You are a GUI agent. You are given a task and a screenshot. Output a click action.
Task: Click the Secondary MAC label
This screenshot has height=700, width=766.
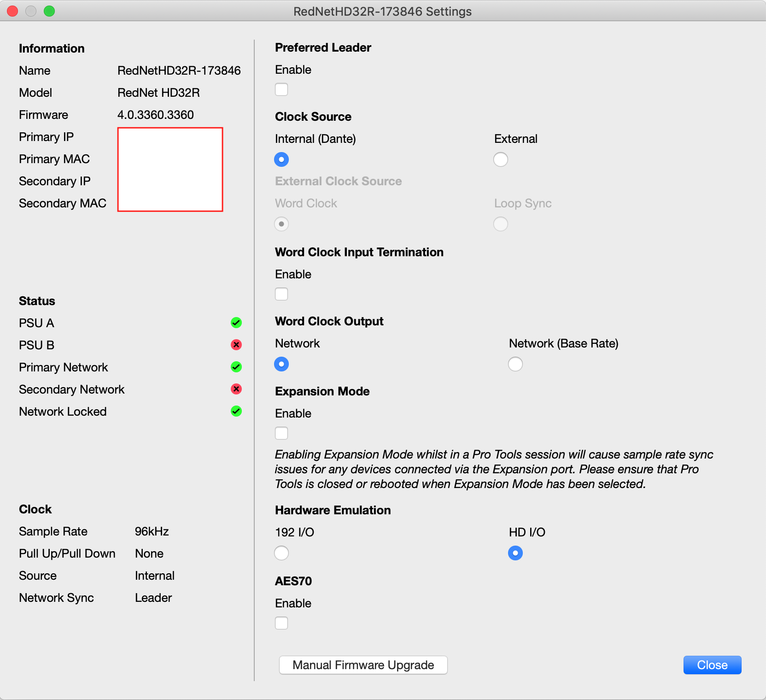[x=63, y=203]
